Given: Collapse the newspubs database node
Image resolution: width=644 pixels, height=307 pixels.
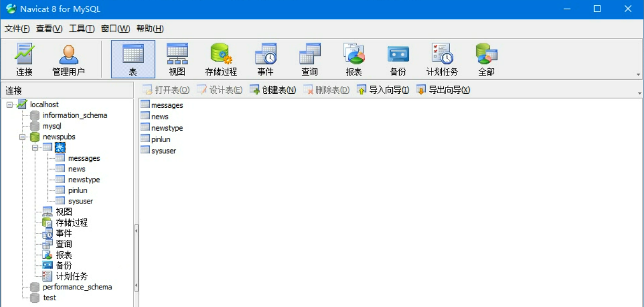Looking at the screenshot, I should (22, 137).
